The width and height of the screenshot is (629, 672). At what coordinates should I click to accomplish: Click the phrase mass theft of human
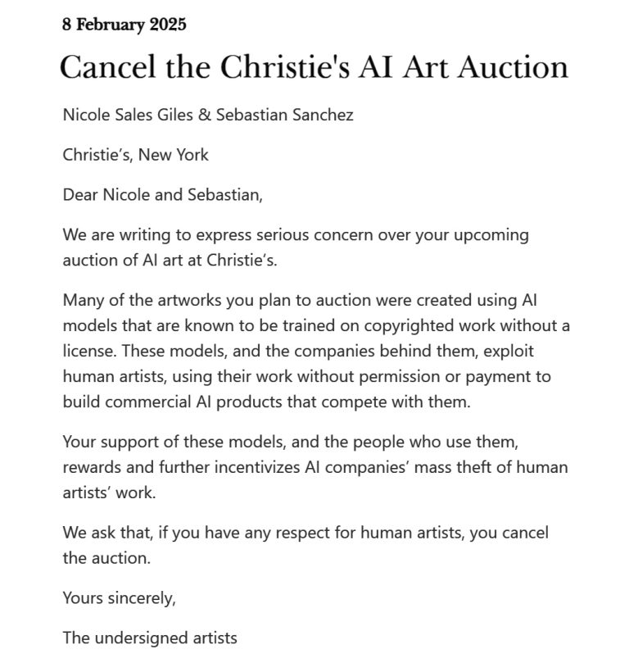pos(491,467)
